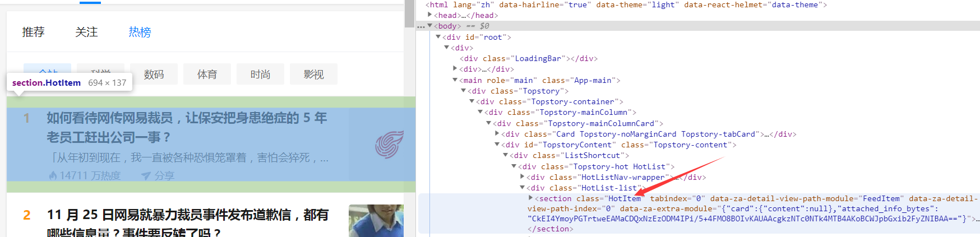Click the NetEase logo thumbnail on item 1
Screen dimensions: 980x237
tap(389, 145)
